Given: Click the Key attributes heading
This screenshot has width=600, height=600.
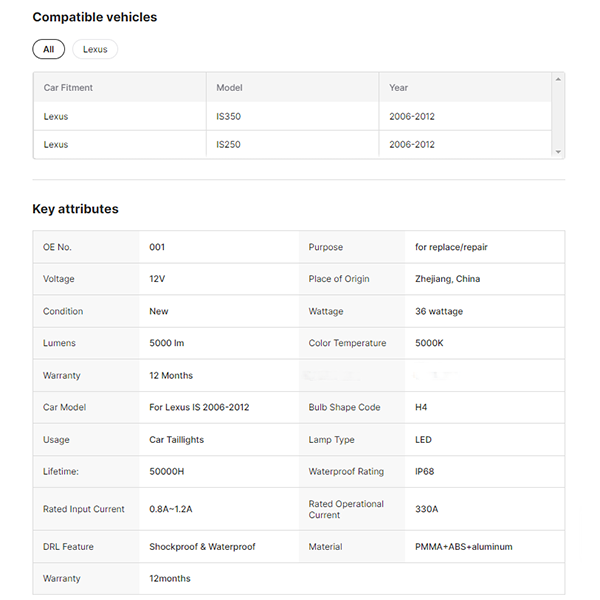Looking at the screenshot, I should 75,209.
